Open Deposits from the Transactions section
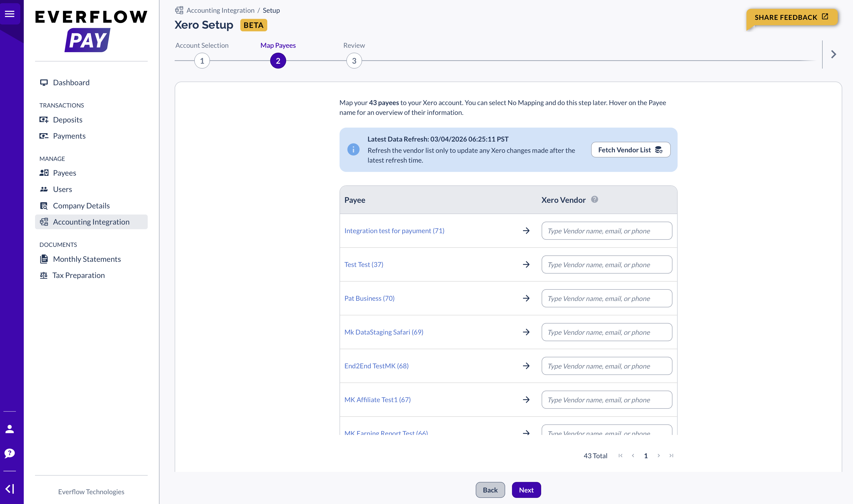853x504 pixels. [x=44, y=120]
